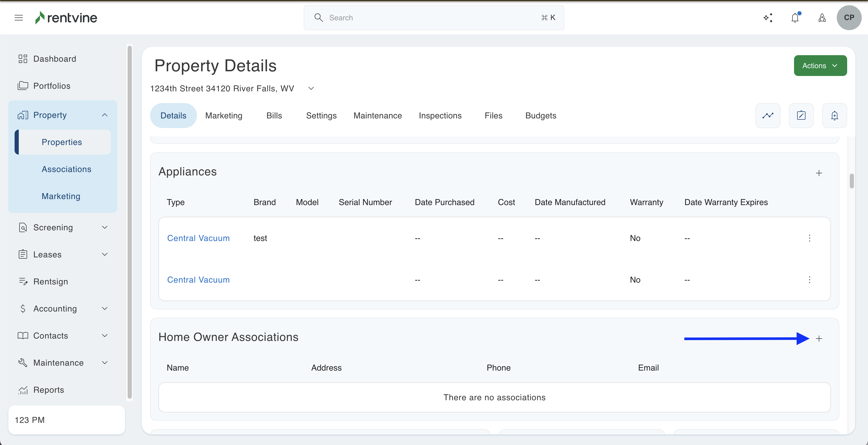The width and height of the screenshot is (868, 445).
Task: Open the property reminder bell icon button
Action: click(834, 116)
